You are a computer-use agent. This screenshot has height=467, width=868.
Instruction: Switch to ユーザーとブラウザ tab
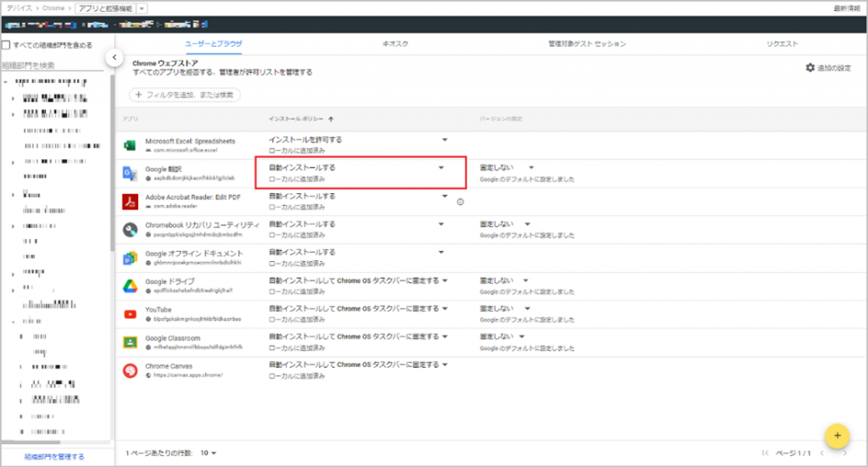pos(213,44)
